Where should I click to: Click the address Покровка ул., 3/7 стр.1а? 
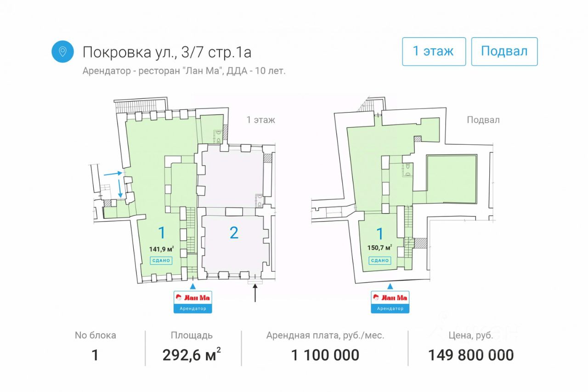point(167,52)
